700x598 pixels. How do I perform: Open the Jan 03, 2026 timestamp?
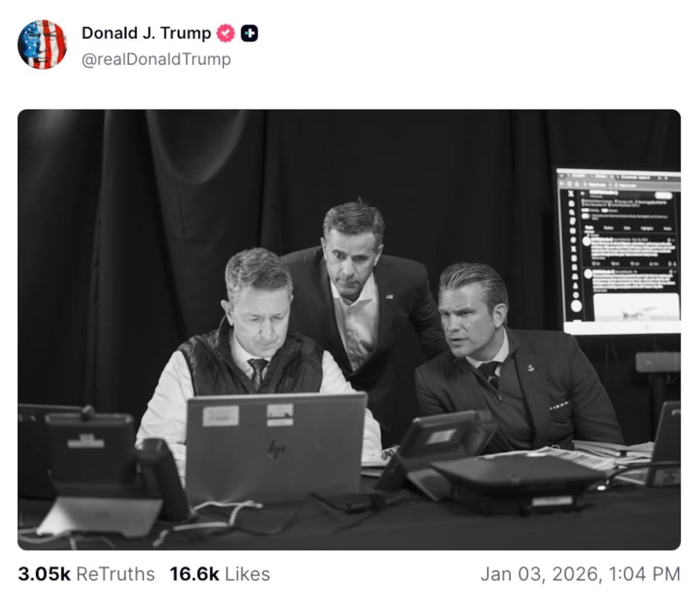(x=580, y=574)
